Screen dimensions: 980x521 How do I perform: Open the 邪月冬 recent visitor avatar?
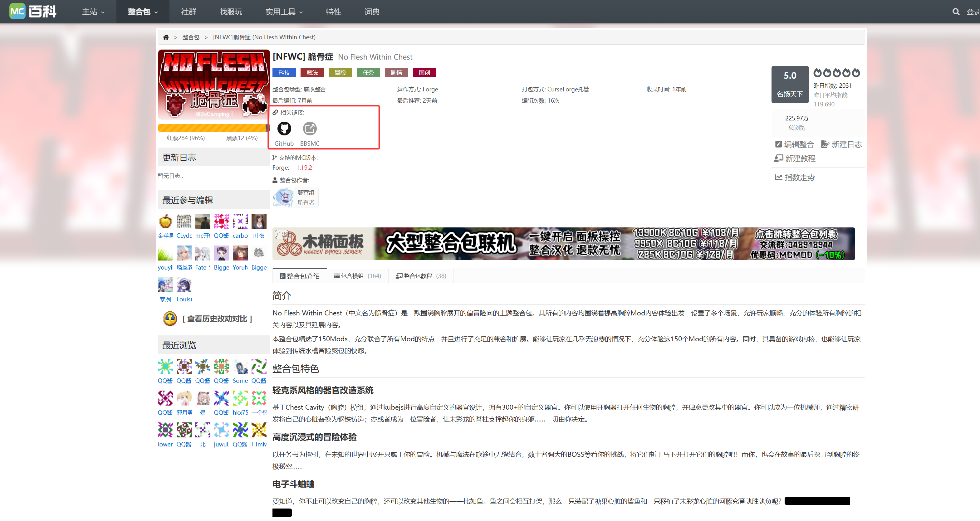coord(184,398)
